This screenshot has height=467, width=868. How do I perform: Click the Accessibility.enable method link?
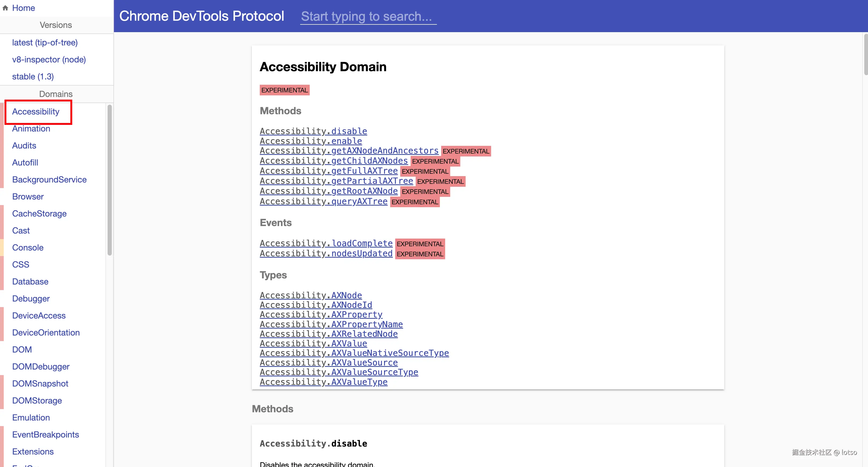click(311, 141)
